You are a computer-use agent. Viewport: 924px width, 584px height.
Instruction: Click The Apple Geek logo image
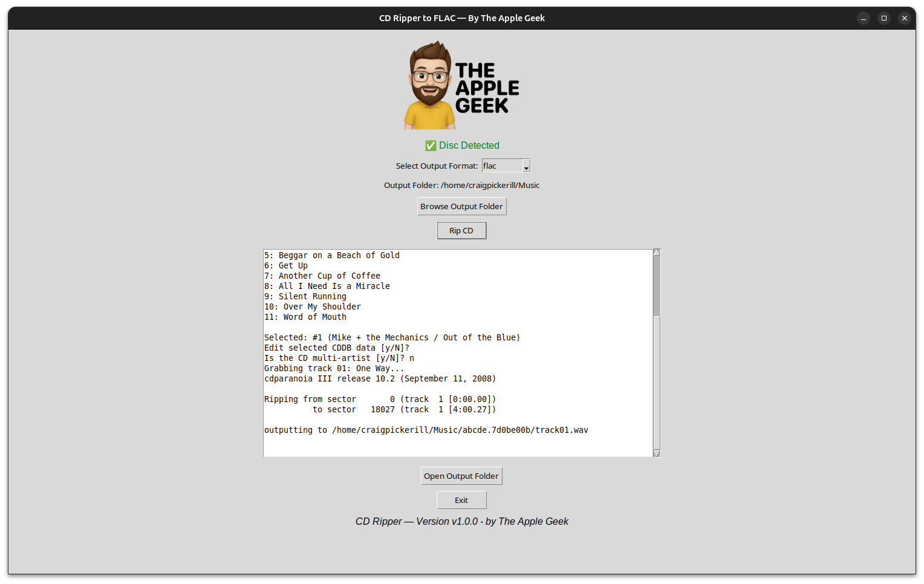pyautogui.click(x=461, y=85)
